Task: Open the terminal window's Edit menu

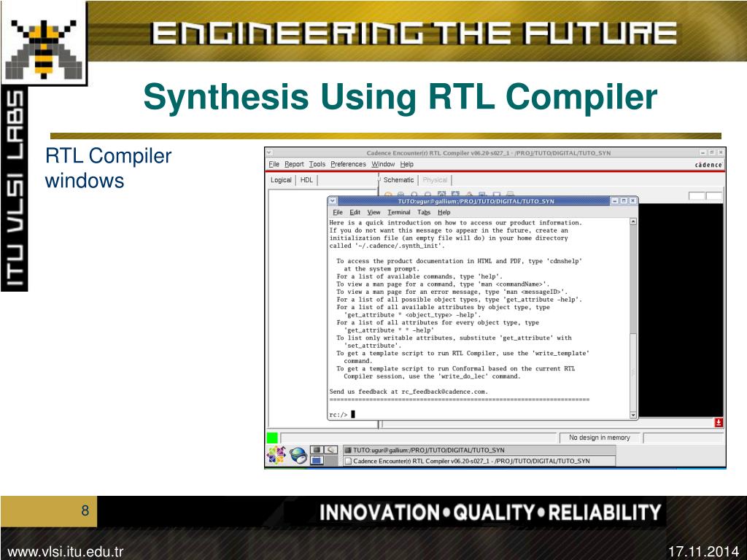Action: [x=355, y=212]
